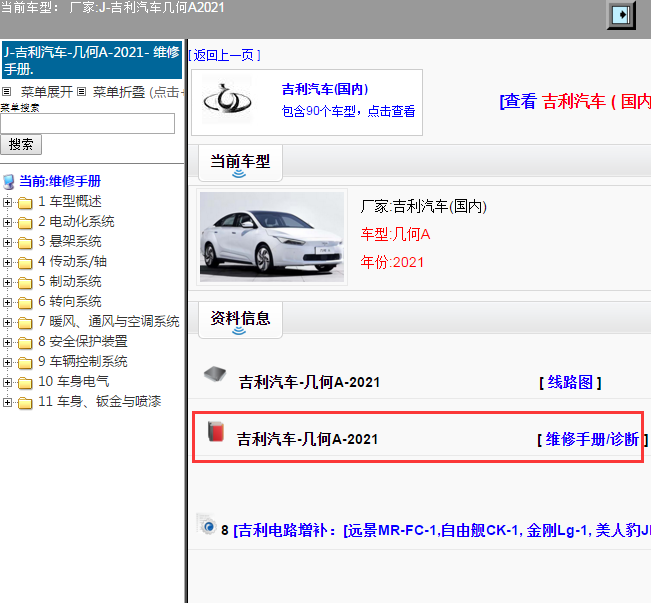Click the 返回上一页 link
651x603 pixels.
(x=224, y=55)
